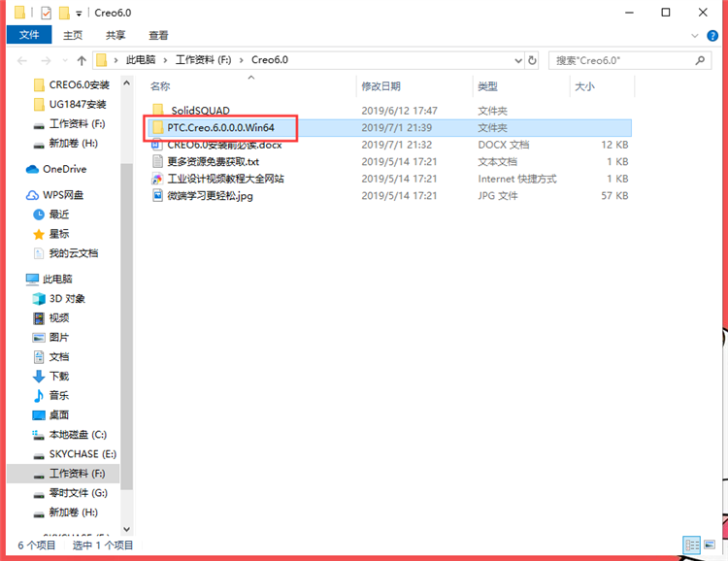Open WPS网盘 in the navigation pane
Screen dimensions: 728x561
point(63,195)
